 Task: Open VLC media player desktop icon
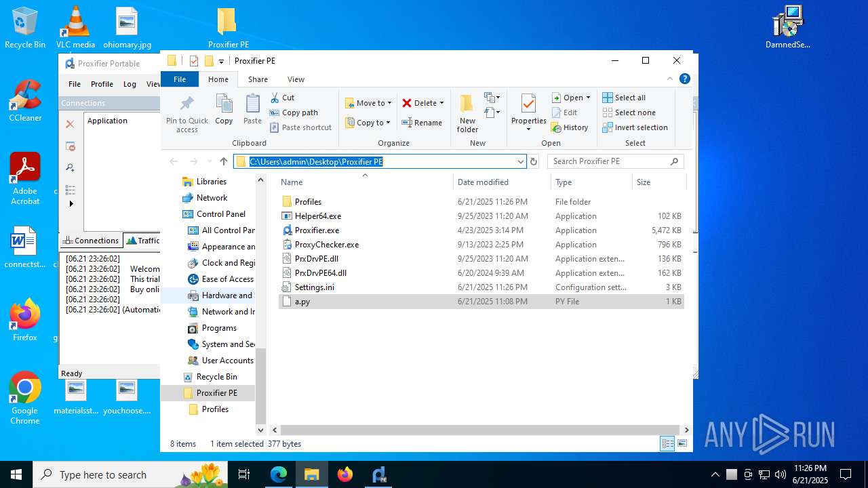point(75,28)
